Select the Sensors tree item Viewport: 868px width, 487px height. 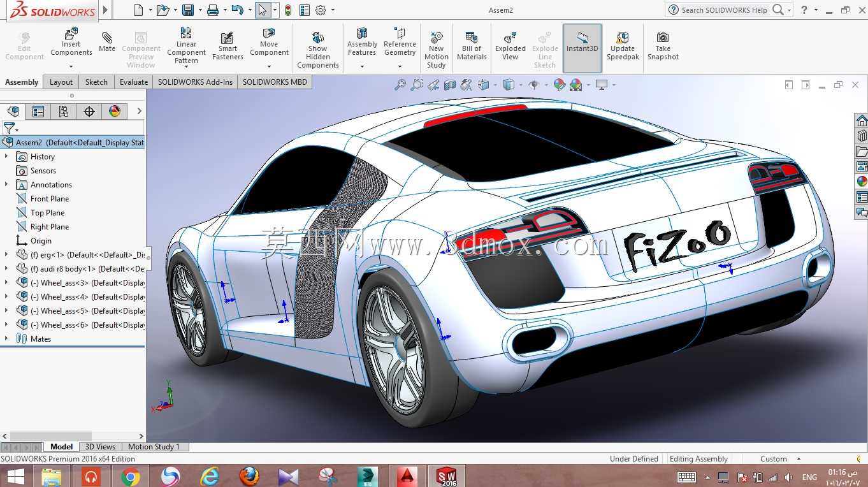click(x=43, y=171)
